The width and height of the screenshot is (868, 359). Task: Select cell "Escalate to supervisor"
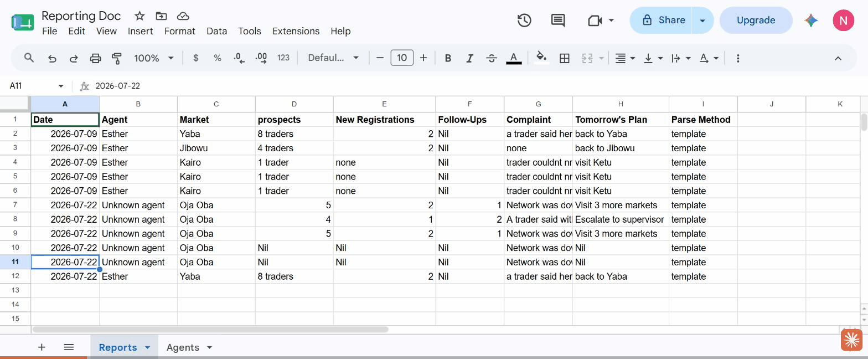(621, 219)
